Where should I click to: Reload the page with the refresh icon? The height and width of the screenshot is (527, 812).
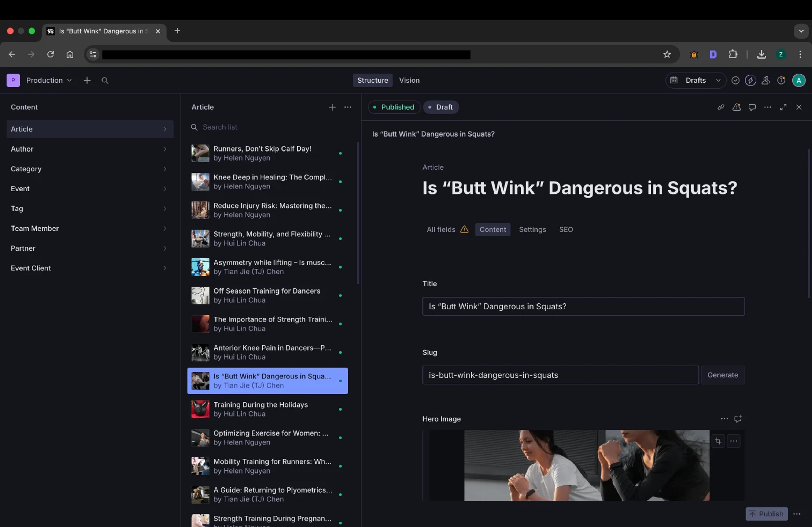tap(51, 55)
